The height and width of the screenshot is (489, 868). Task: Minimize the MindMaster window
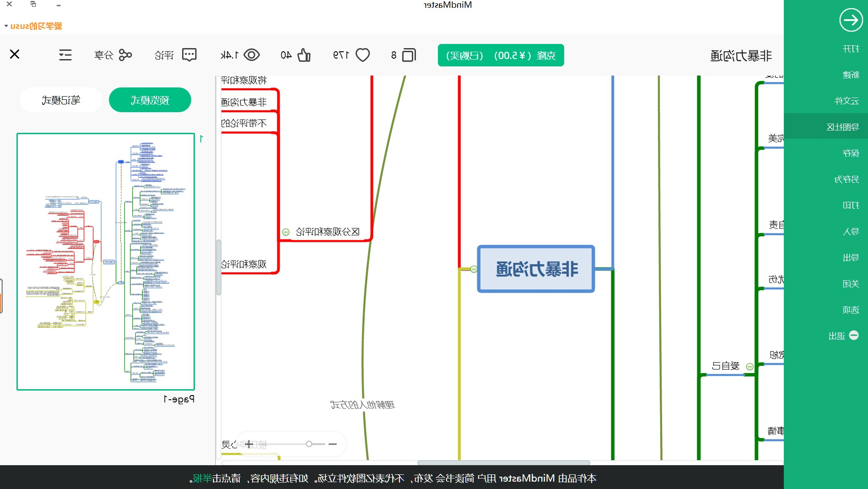click(x=58, y=5)
